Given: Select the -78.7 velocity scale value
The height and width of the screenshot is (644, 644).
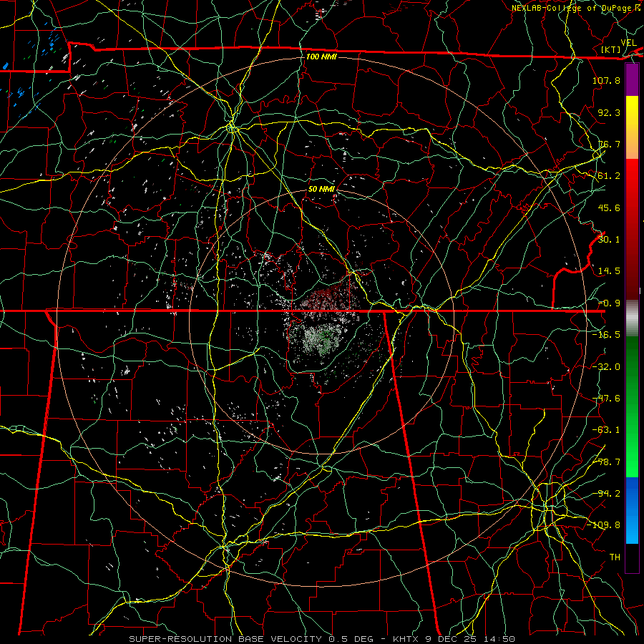Looking at the screenshot, I should [606, 462].
